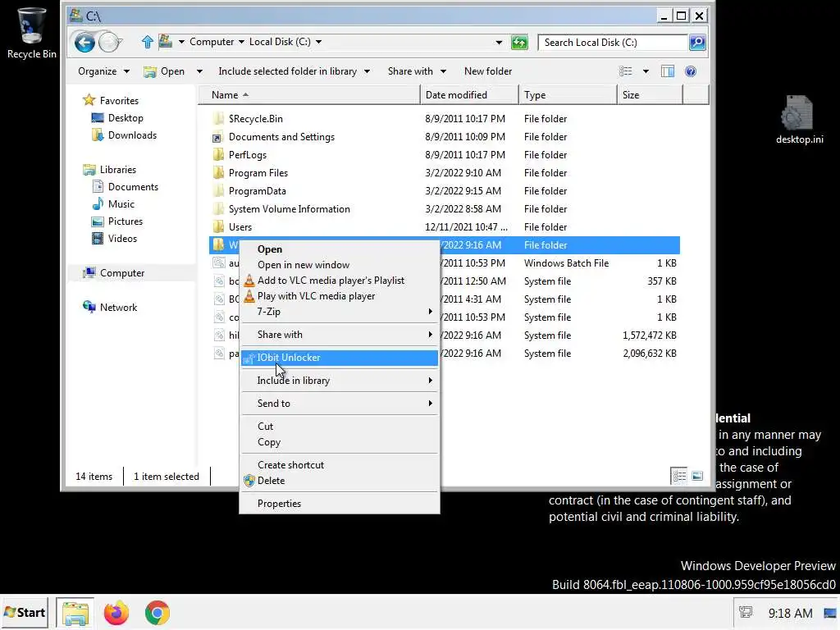The width and height of the screenshot is (840, 630).
Task: Click show desktop icon in tray
Action: pyautogui.click(x=830, y=613)
